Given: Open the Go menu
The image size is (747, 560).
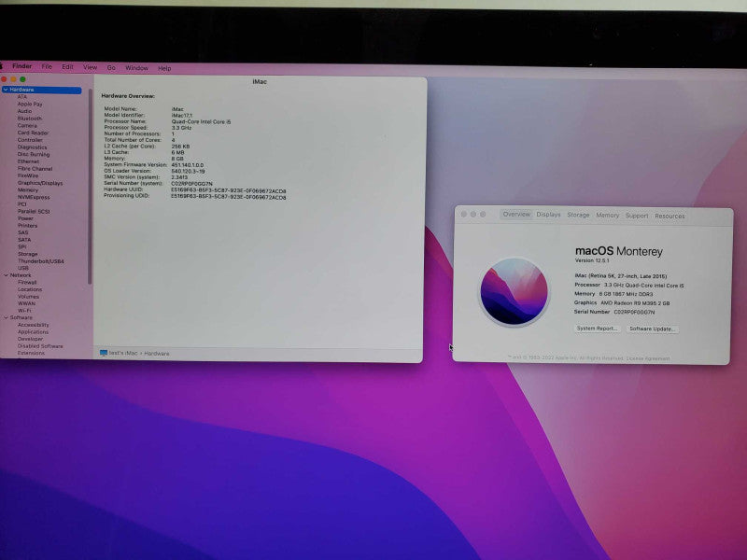Looking at the screenshot, I should point(111,68).
